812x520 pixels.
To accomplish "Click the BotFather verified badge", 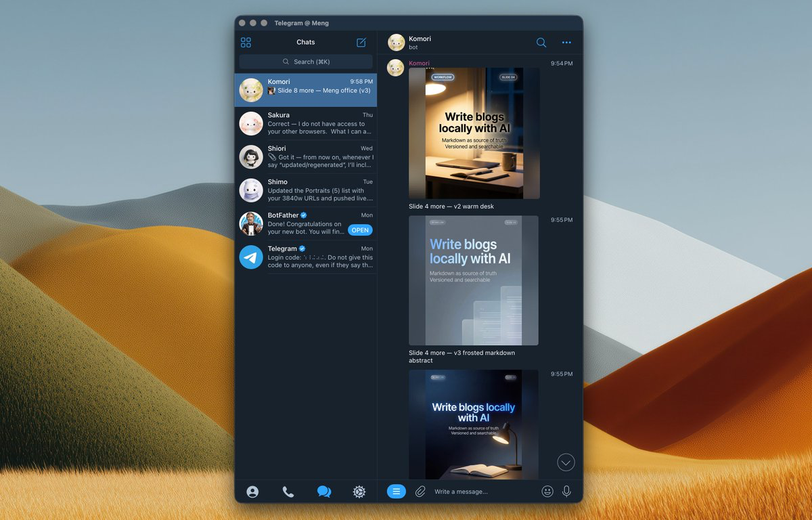I will tap(304, 215).
